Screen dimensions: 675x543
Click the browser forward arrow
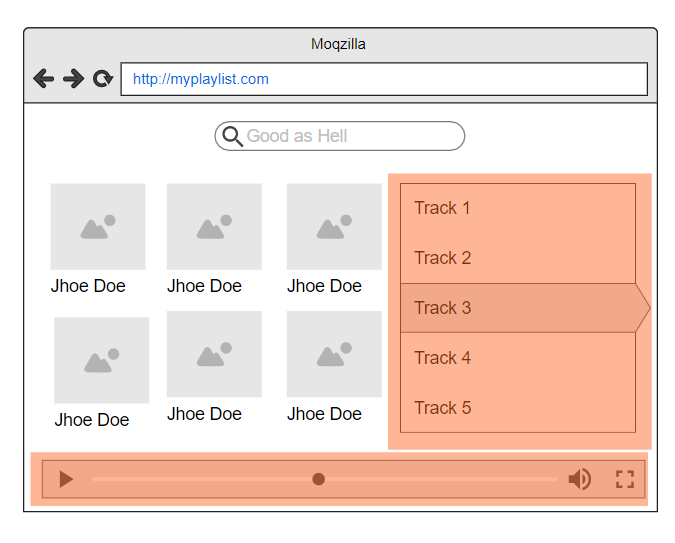tap(74, 78)
